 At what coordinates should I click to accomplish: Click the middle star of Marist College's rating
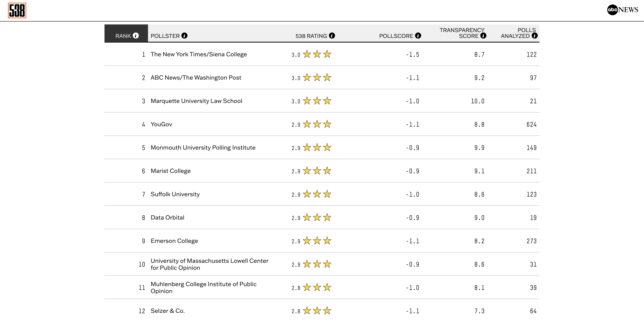317,171
